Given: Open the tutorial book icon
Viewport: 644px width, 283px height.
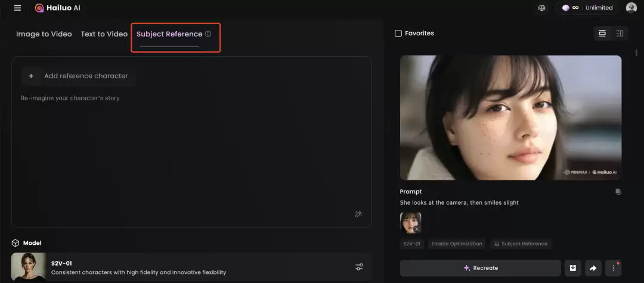Looking at the screenshot, I should pyautogui.click(x=541, y=8).
